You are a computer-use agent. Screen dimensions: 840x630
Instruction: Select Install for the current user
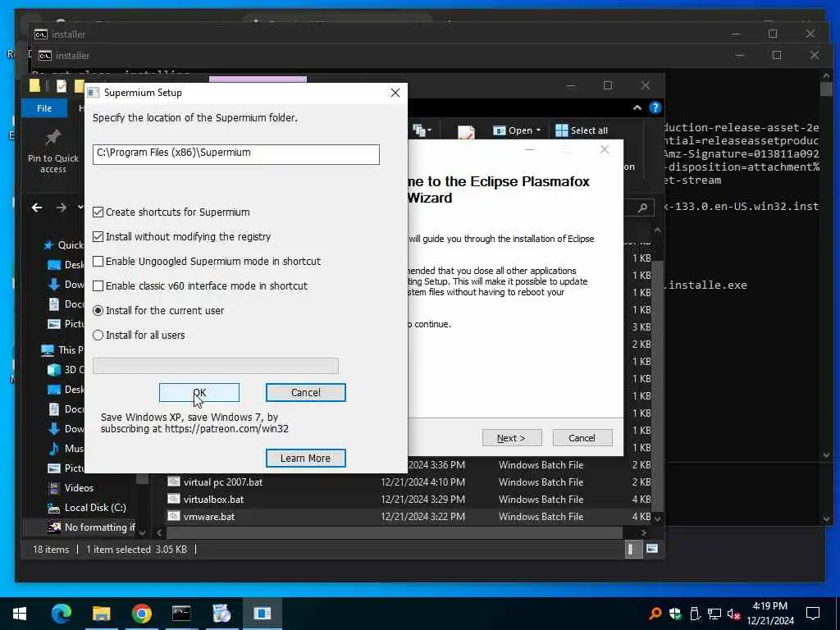[98, 311]
